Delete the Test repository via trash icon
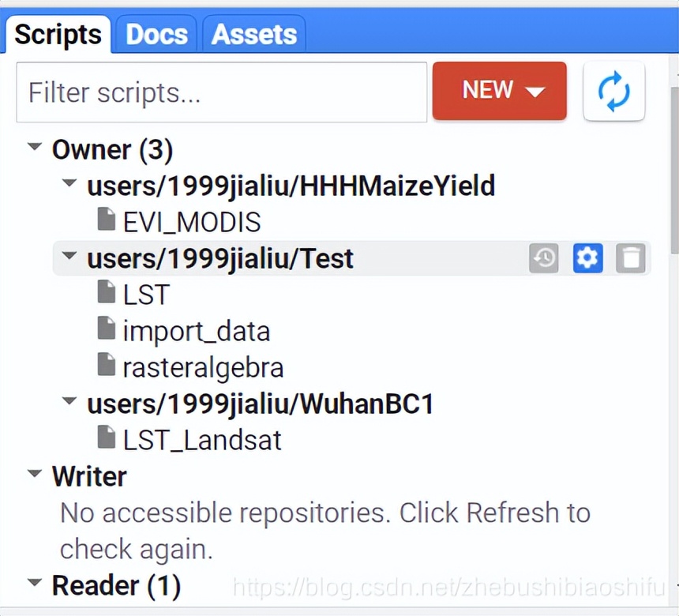 [x=630, y=258]
